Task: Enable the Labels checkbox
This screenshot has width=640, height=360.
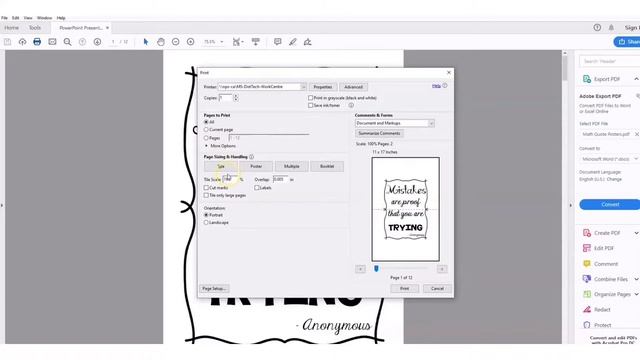Action: click(257, 188)
